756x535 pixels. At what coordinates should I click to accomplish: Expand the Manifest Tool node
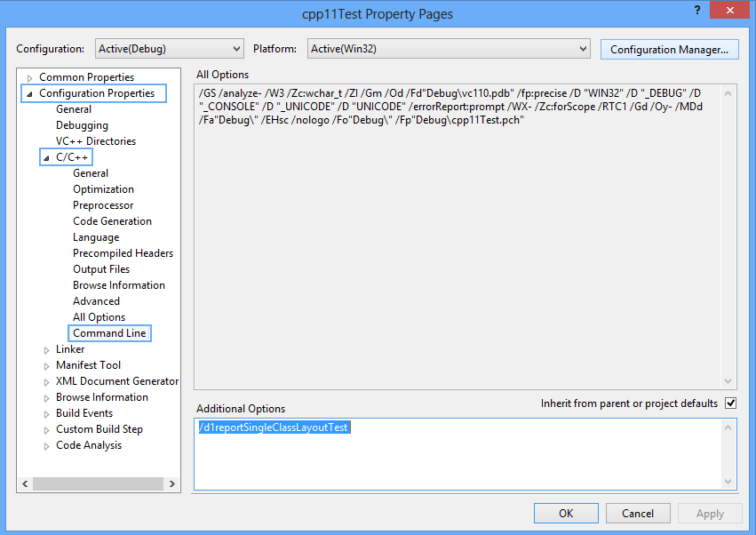pyautogui.click(x=46, y=366)
